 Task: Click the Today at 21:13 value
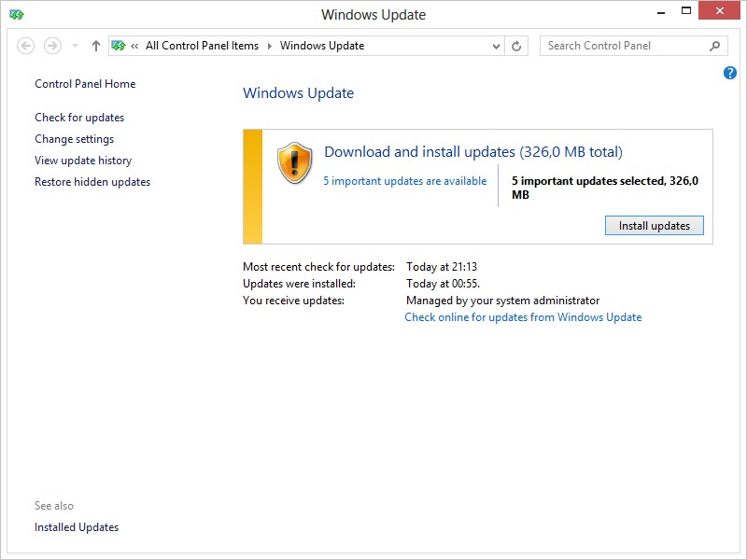[x=441, y=267]
